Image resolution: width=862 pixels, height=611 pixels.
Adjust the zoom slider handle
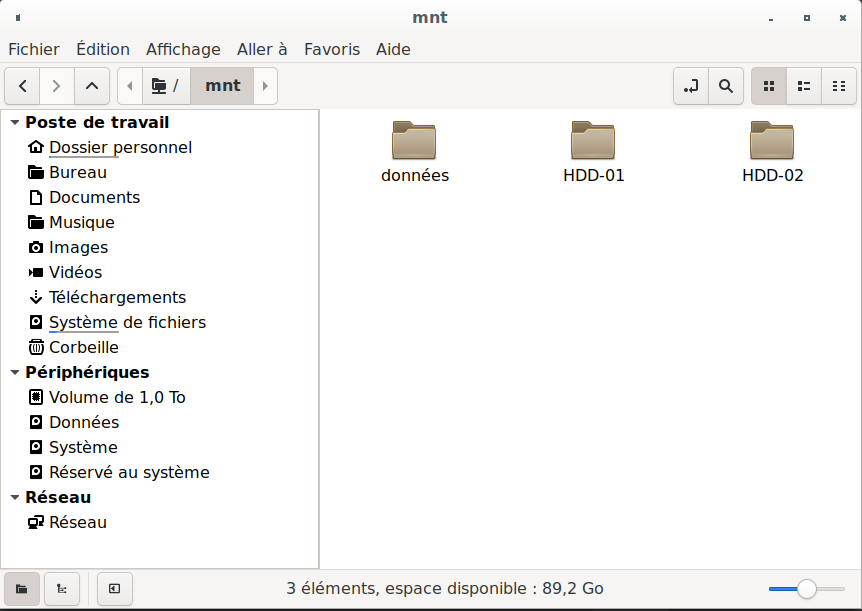pos(806,589)
